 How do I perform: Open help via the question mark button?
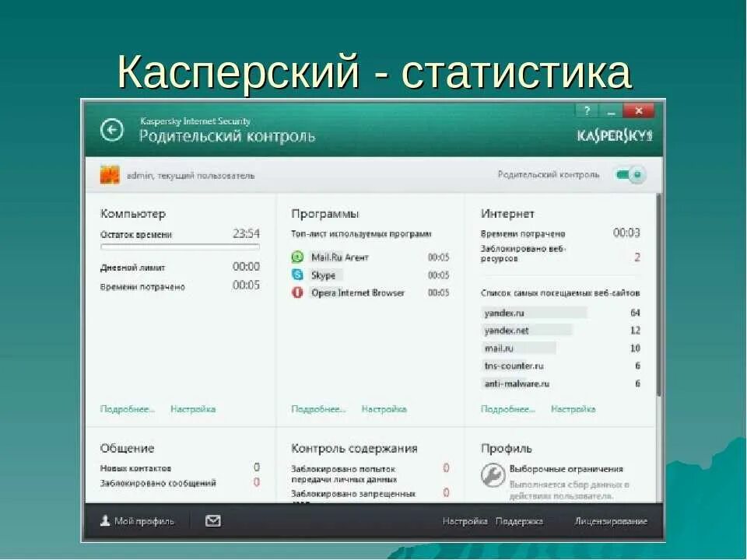pyautogui.click(x=587, y=110)
